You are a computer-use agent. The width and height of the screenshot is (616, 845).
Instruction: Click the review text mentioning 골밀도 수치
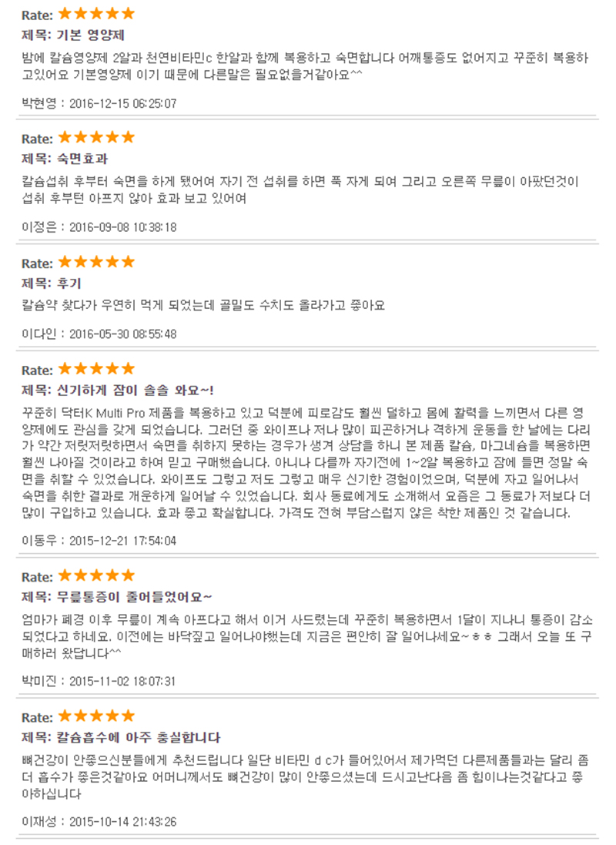coord(203,306)
